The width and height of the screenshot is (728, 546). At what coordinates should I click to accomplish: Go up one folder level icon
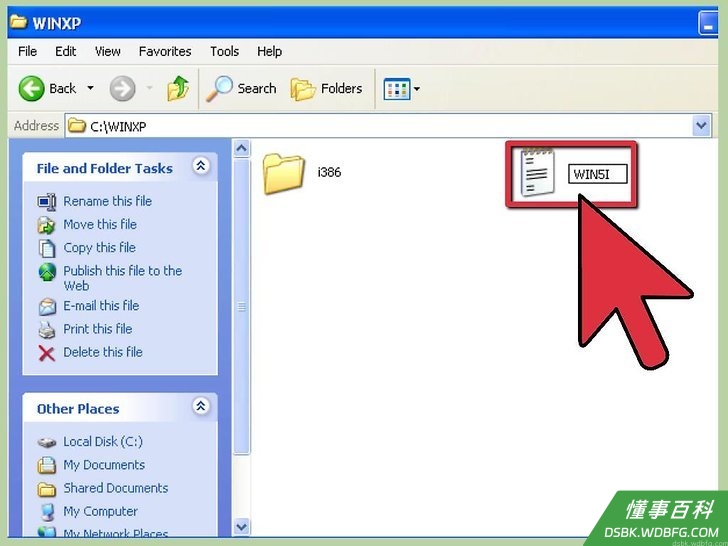tap(178, 88)
